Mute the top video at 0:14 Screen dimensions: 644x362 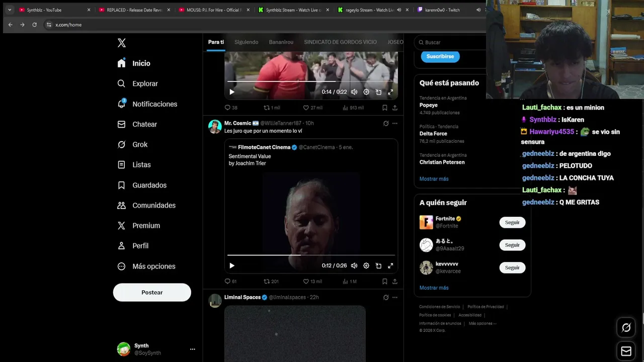point(354,92)
